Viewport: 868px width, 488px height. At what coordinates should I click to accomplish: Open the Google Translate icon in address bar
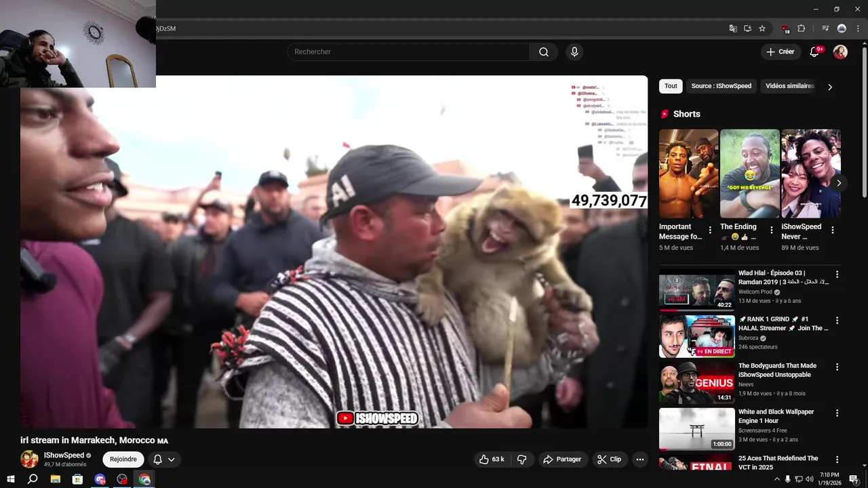(733, 28)
